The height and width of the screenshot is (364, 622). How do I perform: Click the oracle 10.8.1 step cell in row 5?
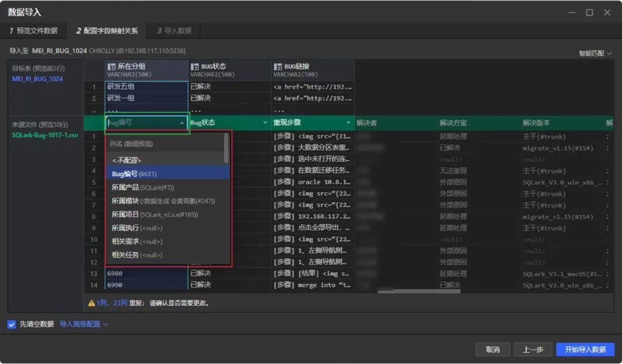point(312,183)
